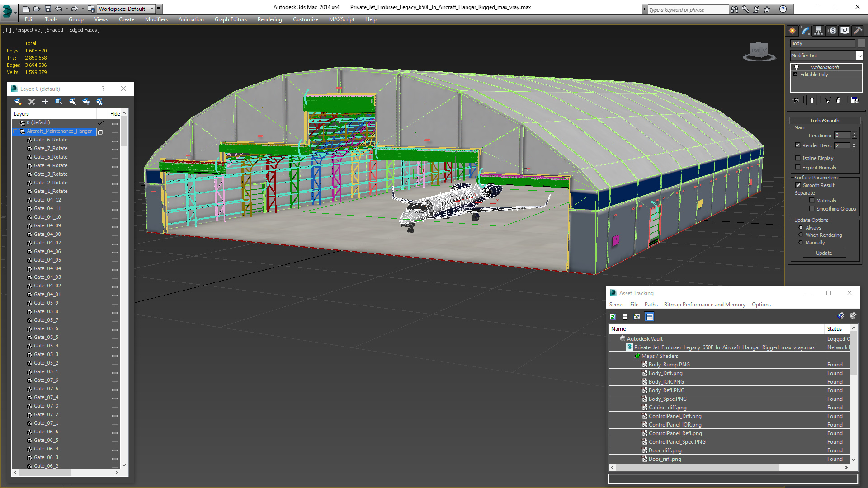Save the scene with the floppy disk icon

pos(47,9)
